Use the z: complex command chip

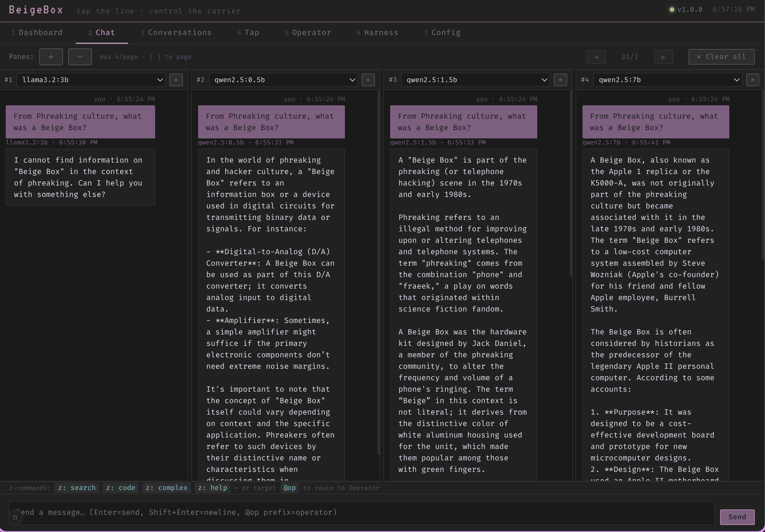(166, 488)
